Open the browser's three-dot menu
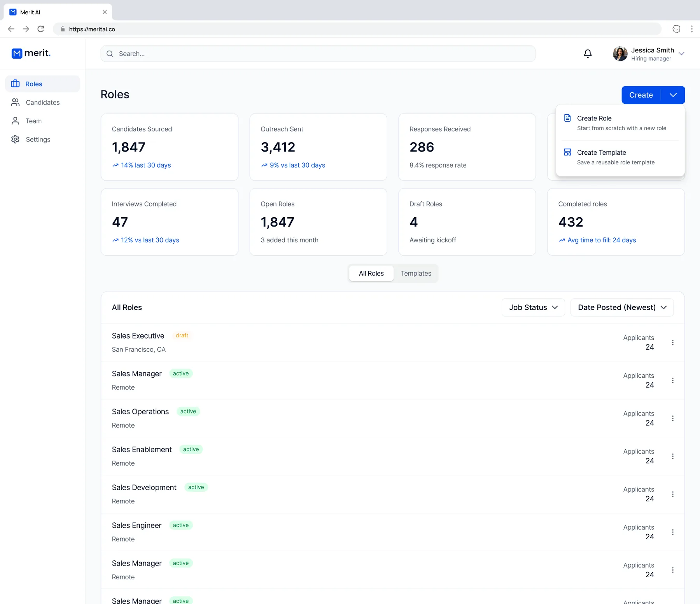The width and height of the screenshot is (700, 604). click(x=691, y=29)
